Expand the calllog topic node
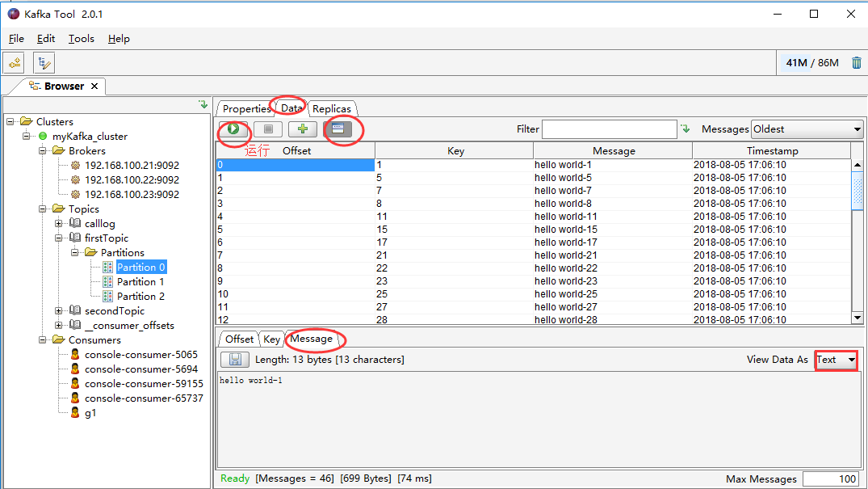This screenshot has height=489, width=868. [x=59, y=223]
